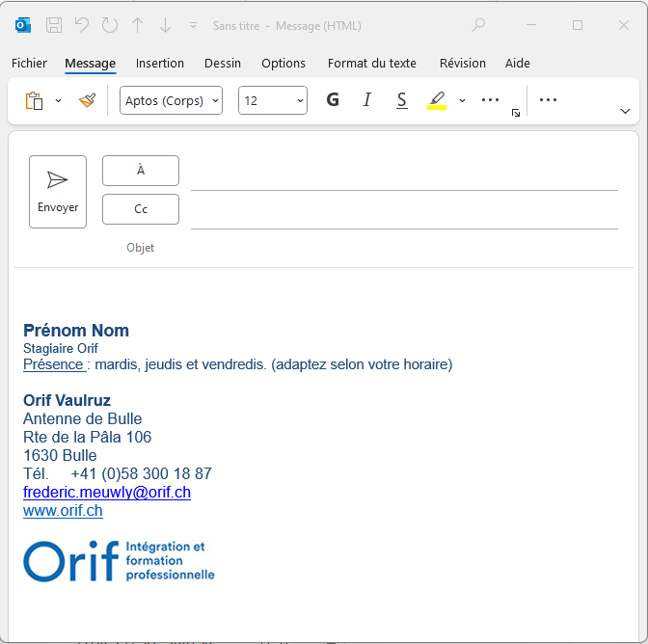Click the 'Stagiaire Orif' text

(x=61, y=348)
